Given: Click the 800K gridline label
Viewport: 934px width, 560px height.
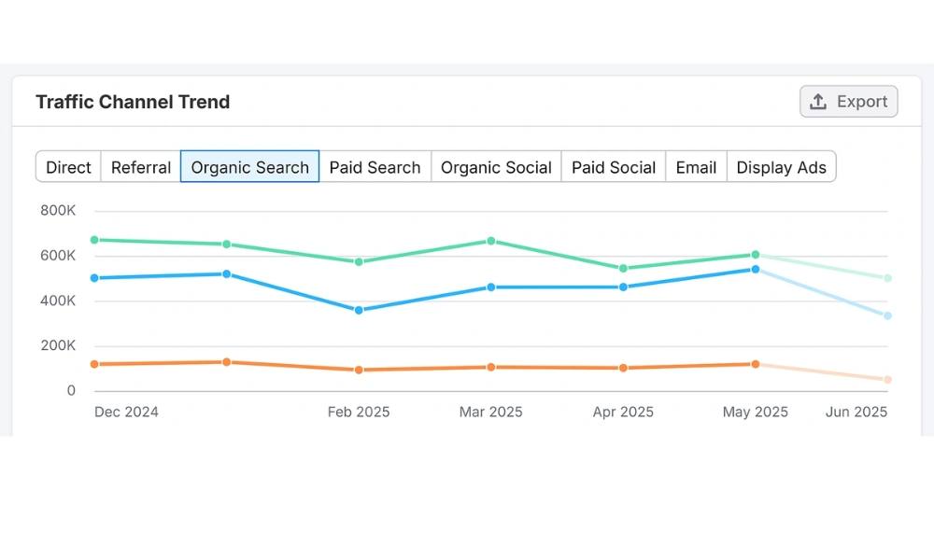Looking at the screenshot, I should click(57, 210).
